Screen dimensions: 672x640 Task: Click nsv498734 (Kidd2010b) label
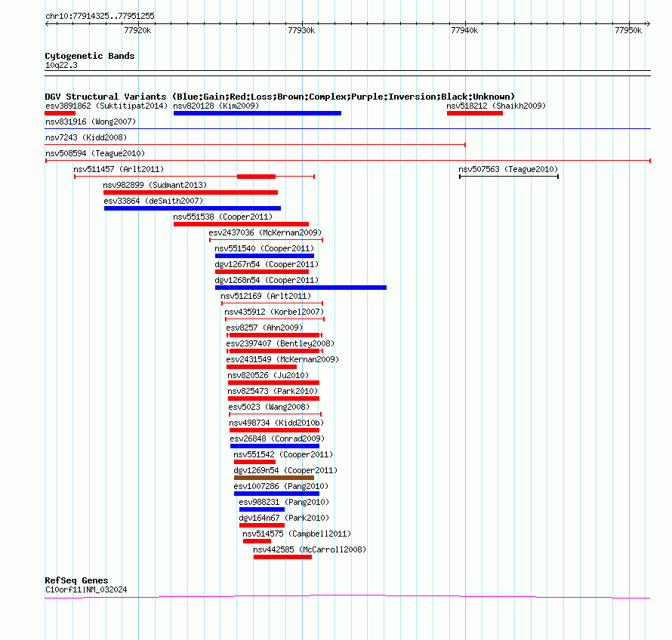276,423
